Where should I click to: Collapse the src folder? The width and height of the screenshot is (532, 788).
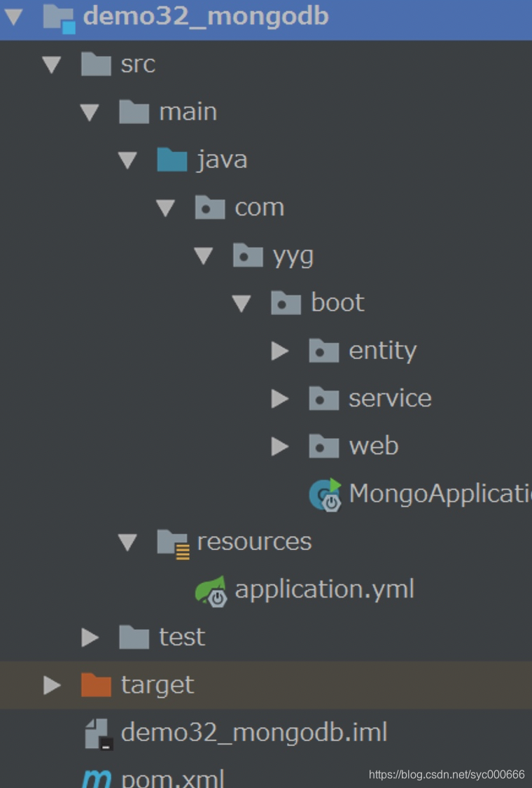point(51,64)
